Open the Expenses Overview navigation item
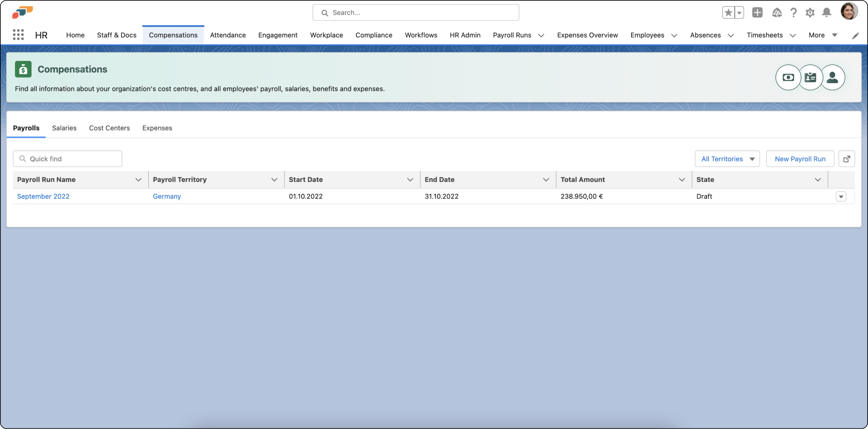 pos(587,35)
